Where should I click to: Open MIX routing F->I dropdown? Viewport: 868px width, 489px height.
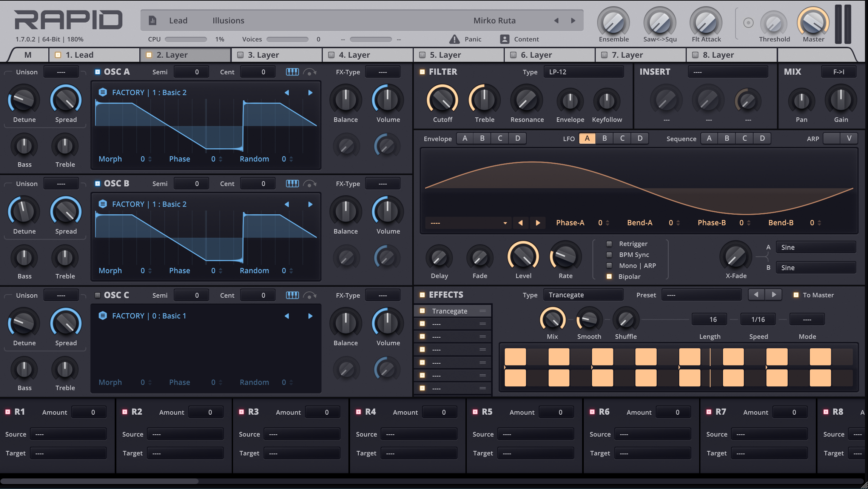[839, 72]
